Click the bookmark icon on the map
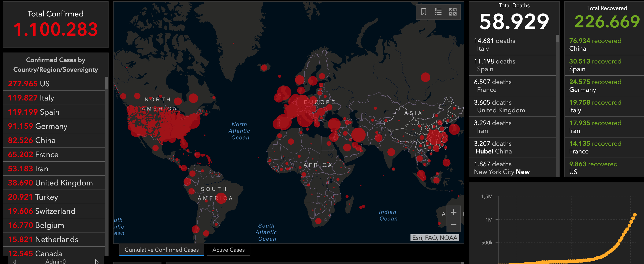 coord(423,12)
